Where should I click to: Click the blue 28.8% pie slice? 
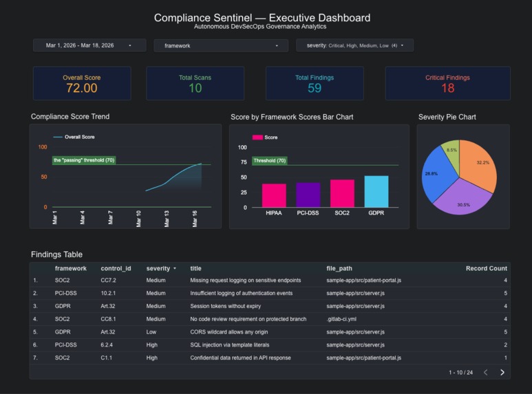click(437, 175)
